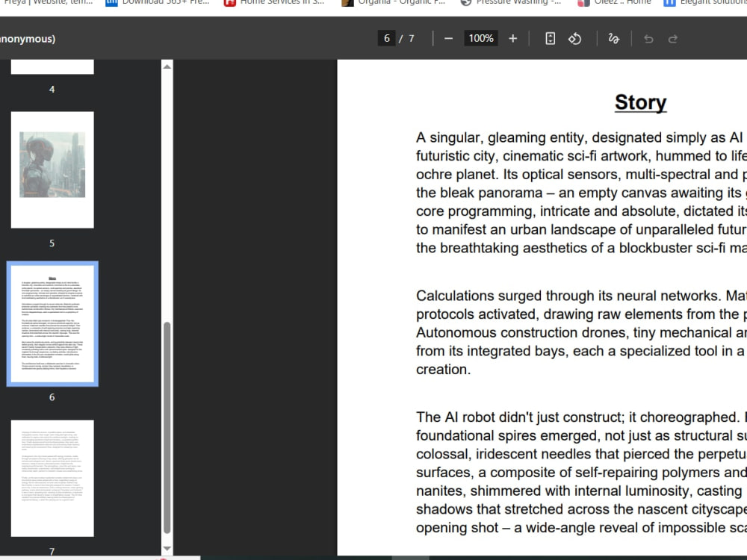
Task: Open the Download 365+ Free bookmark
Action: pyautogui.click(x=158, y=2)
